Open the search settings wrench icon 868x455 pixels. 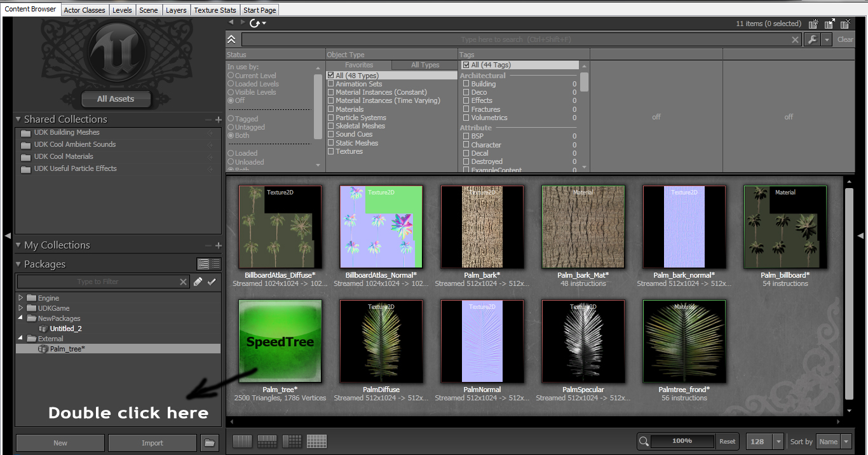(812, 39)
